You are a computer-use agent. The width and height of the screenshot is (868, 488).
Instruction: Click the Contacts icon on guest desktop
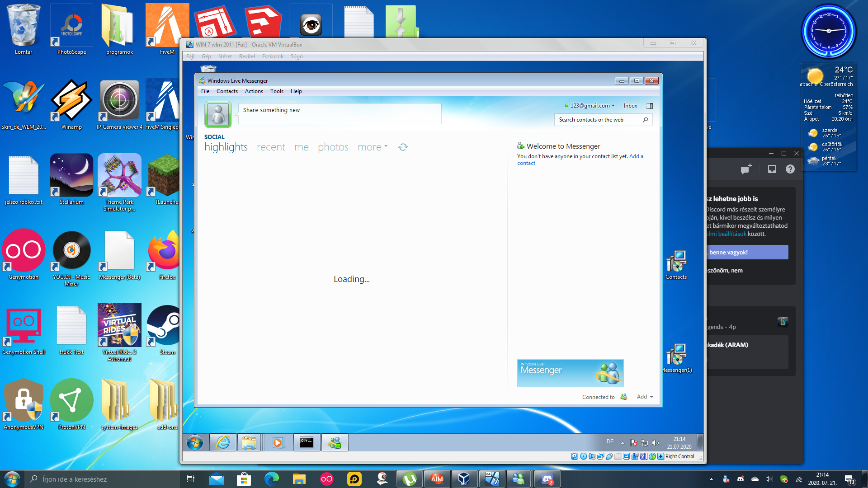click(x=676, y=266)
